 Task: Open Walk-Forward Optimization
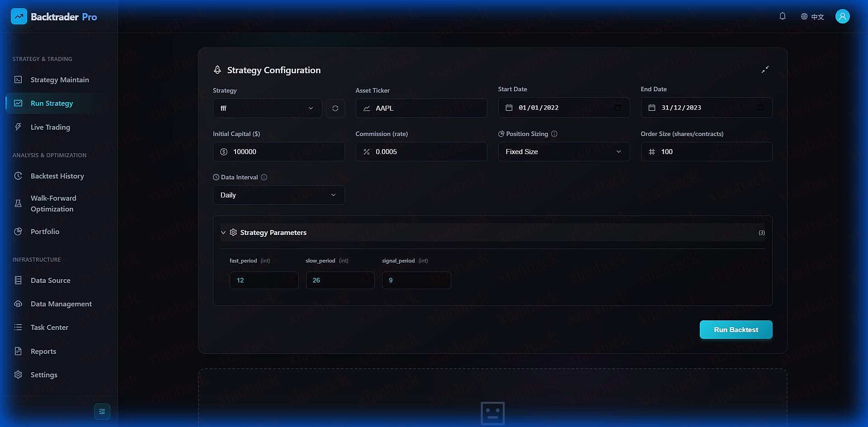[53, 203]
